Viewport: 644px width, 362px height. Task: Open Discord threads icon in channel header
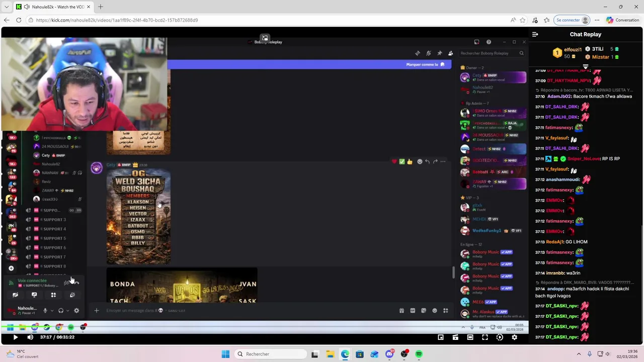point(417,53)
